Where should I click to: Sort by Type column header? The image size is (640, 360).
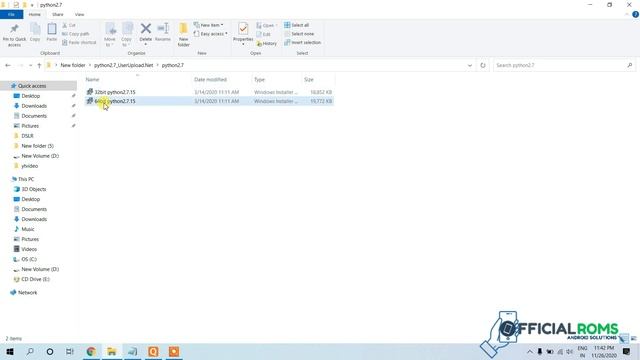[260, 80]
